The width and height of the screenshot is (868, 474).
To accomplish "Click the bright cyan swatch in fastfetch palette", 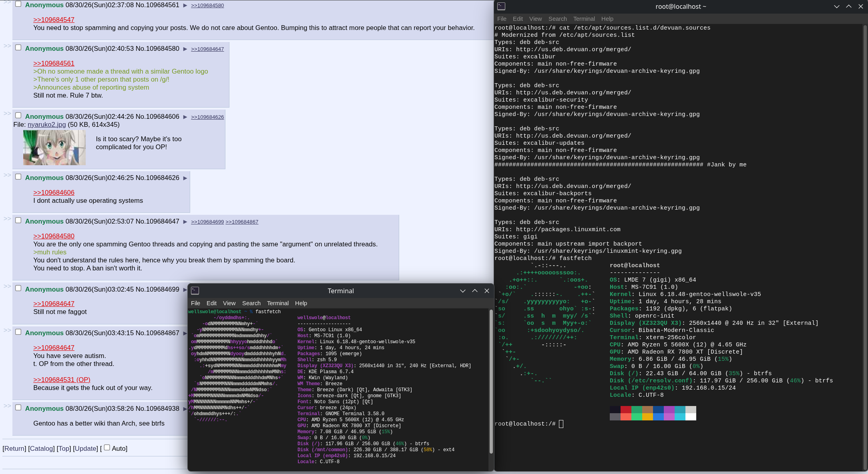I will click(x=680, y=417).
